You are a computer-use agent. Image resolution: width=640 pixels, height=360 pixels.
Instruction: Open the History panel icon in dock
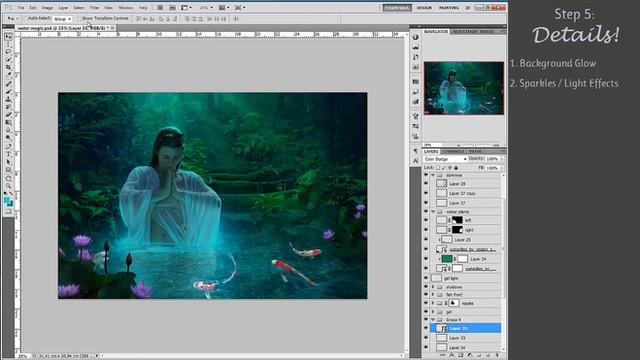(416, 57)
